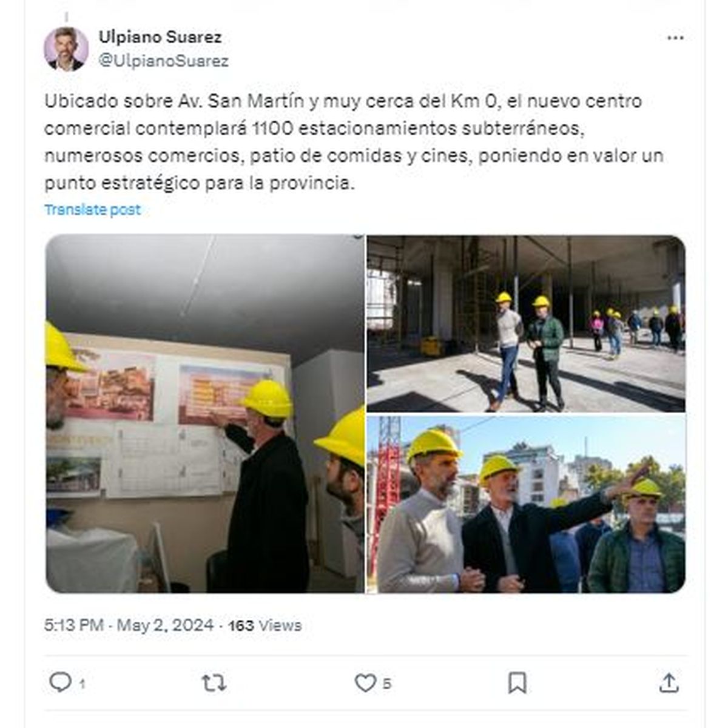The image size is (728, 728).
Task: Click the like count number 5
Action: (x=387, y=684)
